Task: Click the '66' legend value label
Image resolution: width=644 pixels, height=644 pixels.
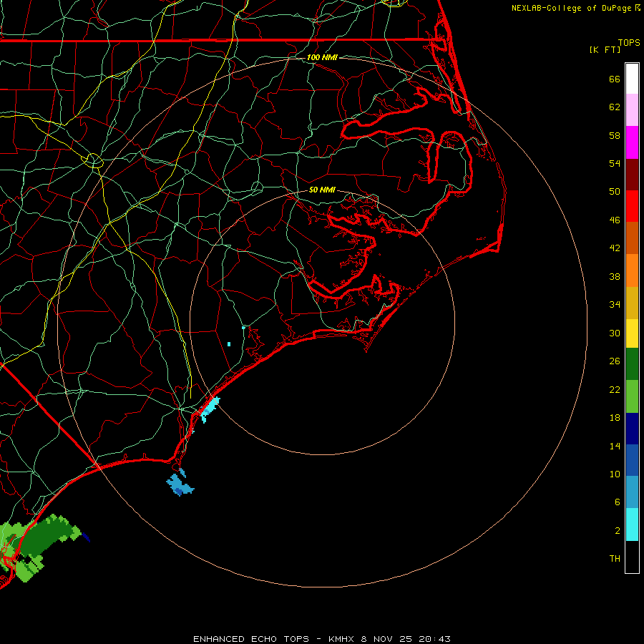Action: (x=615, y=79)
